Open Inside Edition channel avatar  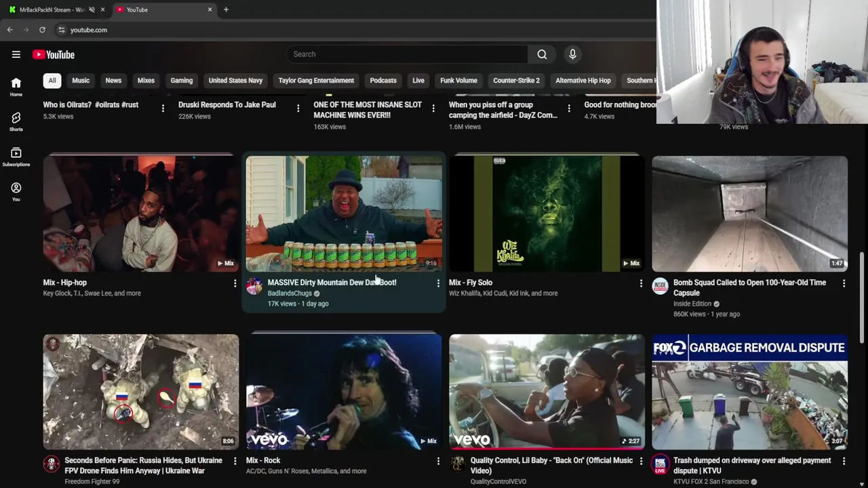click(660, 286)
